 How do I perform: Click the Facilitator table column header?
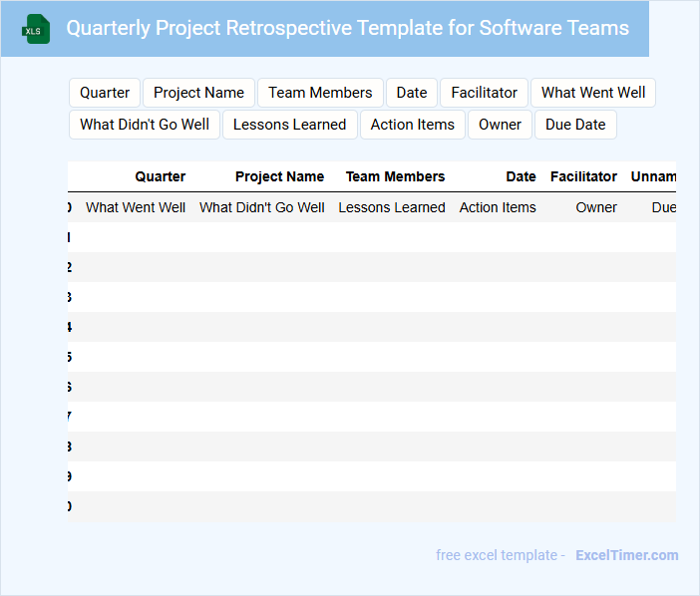point(583,176)
